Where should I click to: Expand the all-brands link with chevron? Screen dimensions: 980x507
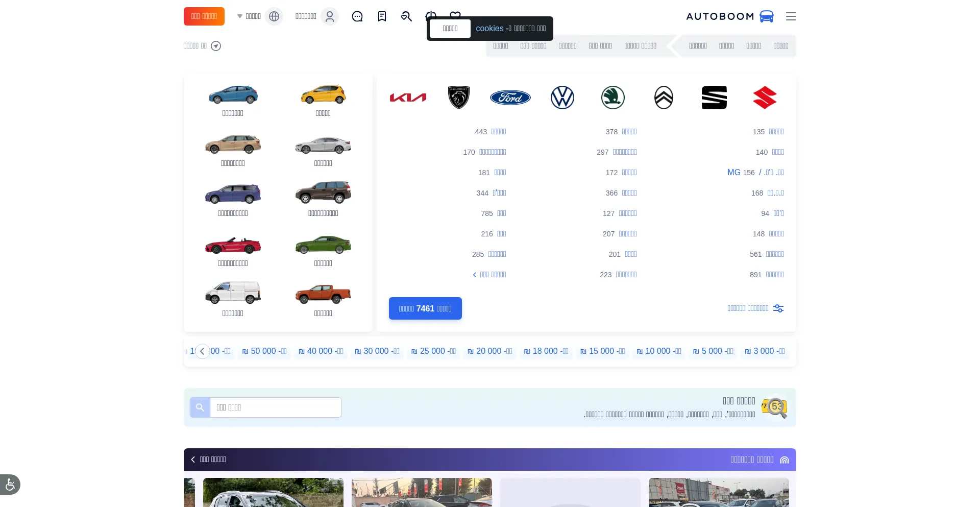click(489, 275)
